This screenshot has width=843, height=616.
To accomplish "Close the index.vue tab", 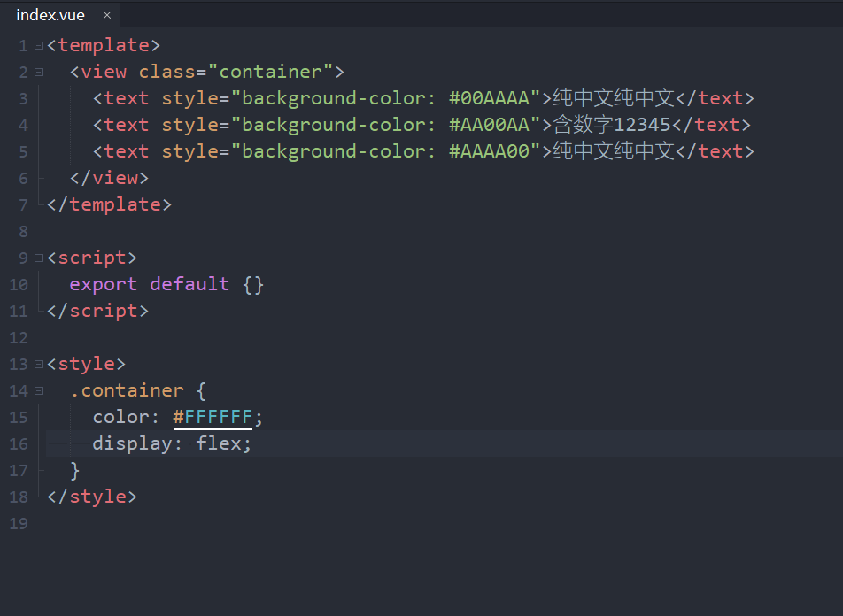I will [107, 15].
